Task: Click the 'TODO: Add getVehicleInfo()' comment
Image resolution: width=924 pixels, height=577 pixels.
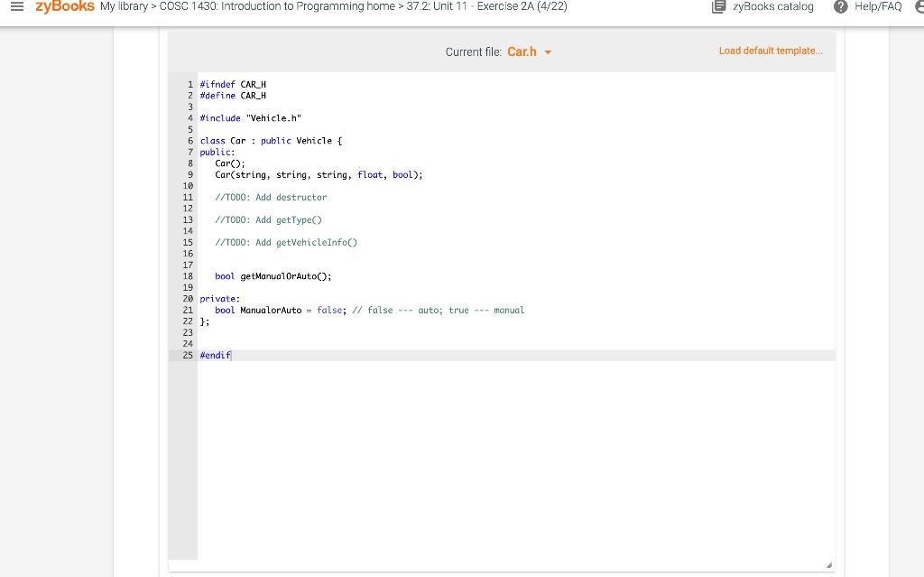Action: coord(286,243)
